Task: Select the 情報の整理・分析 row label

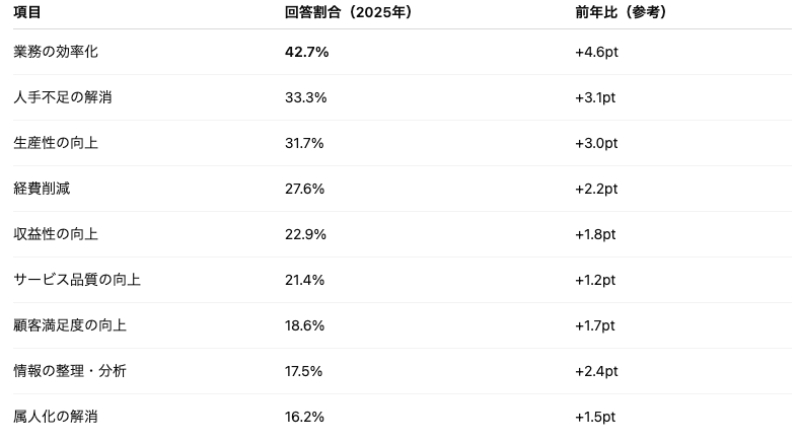Action: (69, 371)
